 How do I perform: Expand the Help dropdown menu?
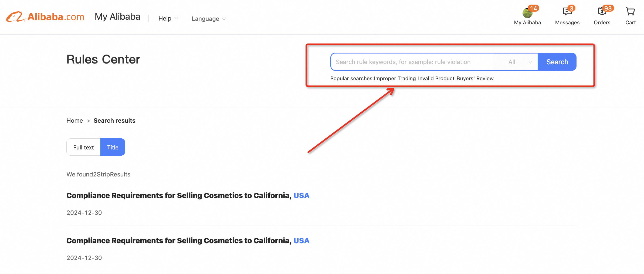pyautogui.click(x=168, y=18)
